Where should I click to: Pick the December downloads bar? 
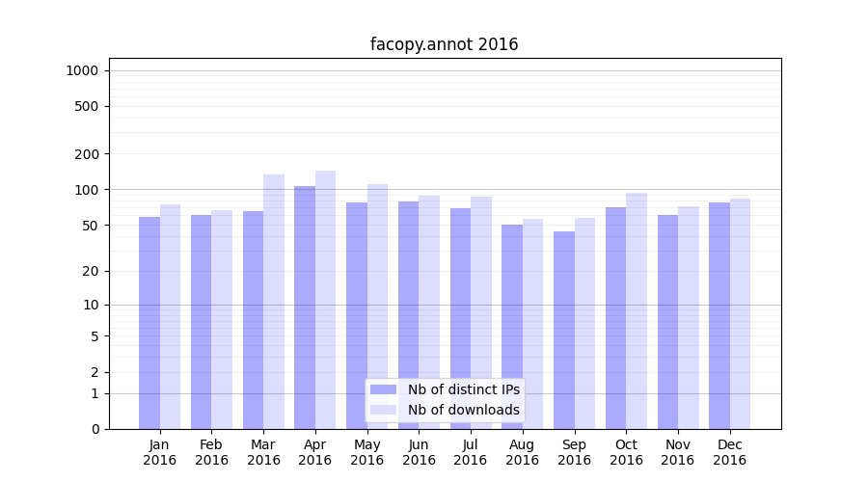click(x=740, y=313)
